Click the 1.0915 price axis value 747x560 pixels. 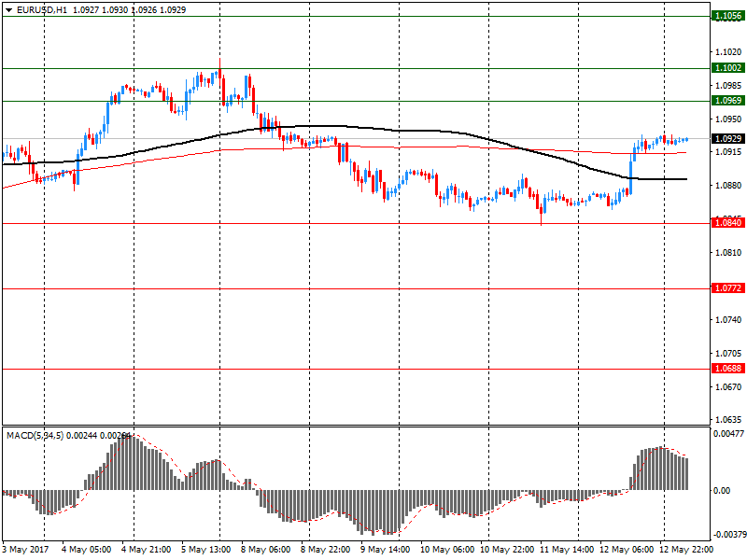click(x=728, y=152)
